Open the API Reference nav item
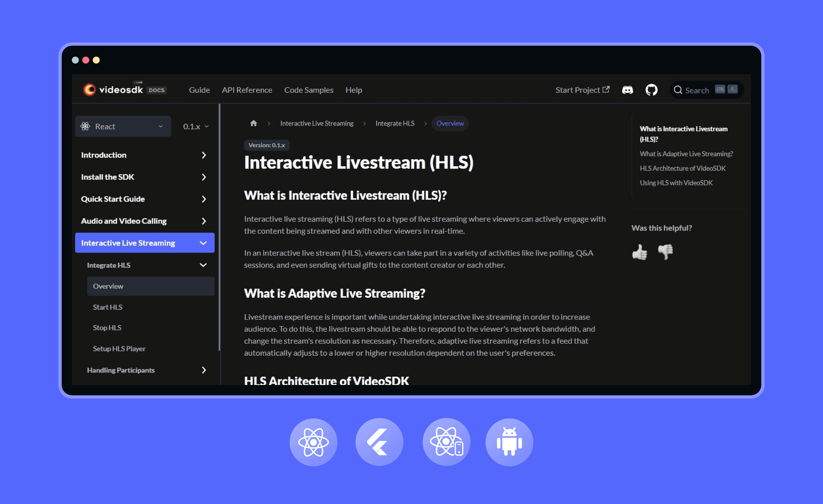The width and height of the screenshot is (823, 504). (247, 90)
